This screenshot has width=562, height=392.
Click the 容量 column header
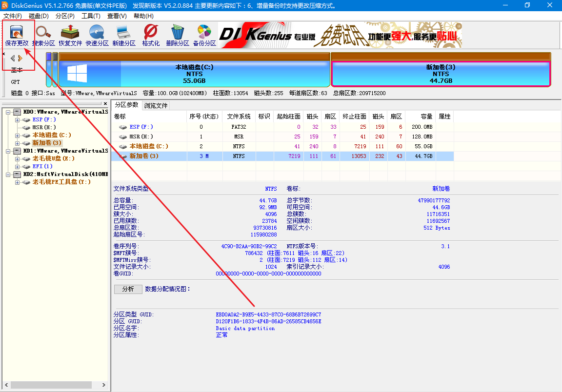(x=421, y=117)
